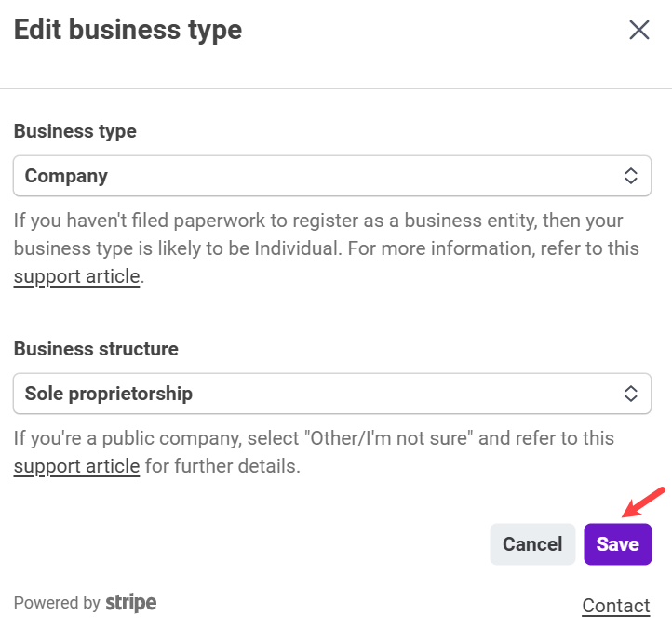
Task: Open the Business type dropdown
Action: [x=331, y=176]
